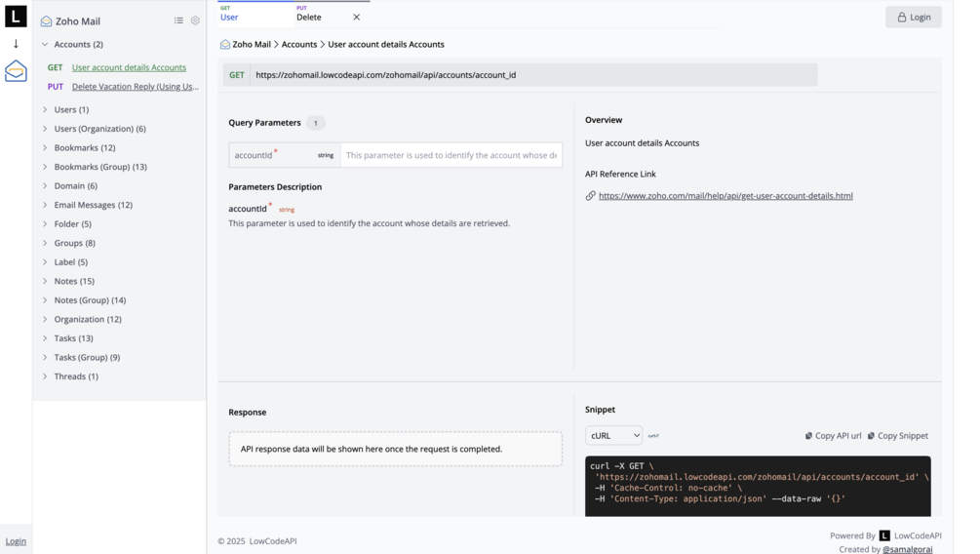Open the sidebar settings gear icon
The image size is (980, 554).
point(195,20)
